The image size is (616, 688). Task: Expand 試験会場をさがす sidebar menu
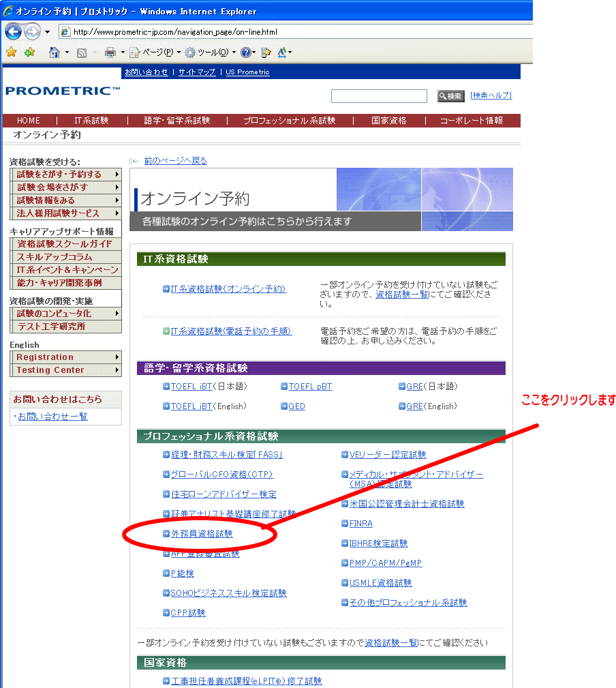[66, 188]
